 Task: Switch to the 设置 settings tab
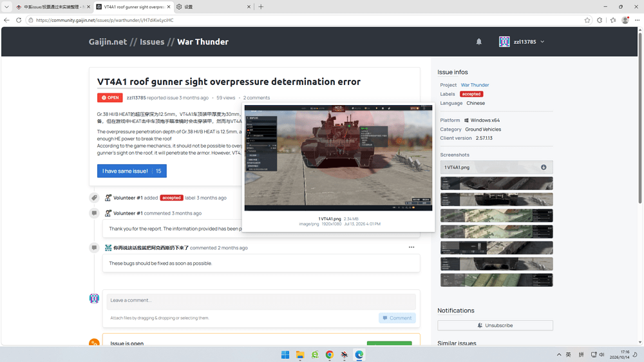(x=213, y=7)
